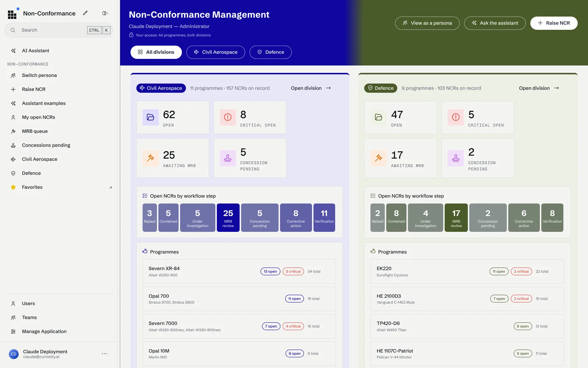This screenshot has width=588, height=368.
Task: Select Defence 6 Corrective action step
Action: [x=524, y=217]
